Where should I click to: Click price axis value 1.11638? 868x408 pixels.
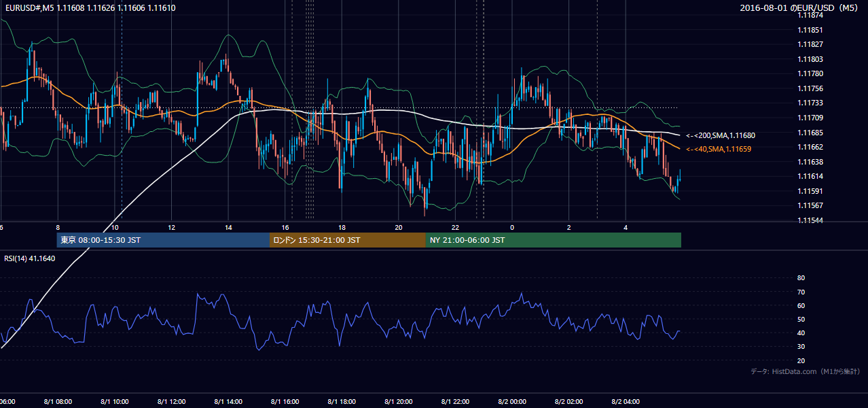[811, 162]
